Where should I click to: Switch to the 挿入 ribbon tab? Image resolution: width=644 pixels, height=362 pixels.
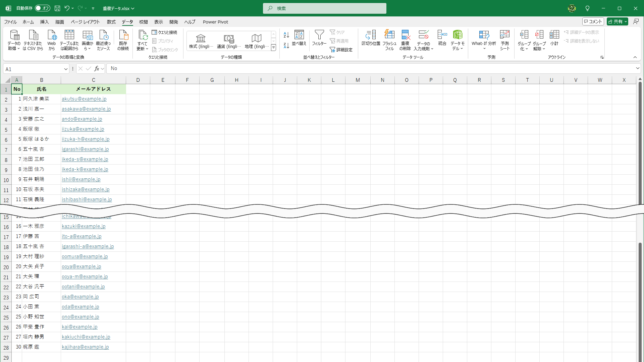(44, 22)
